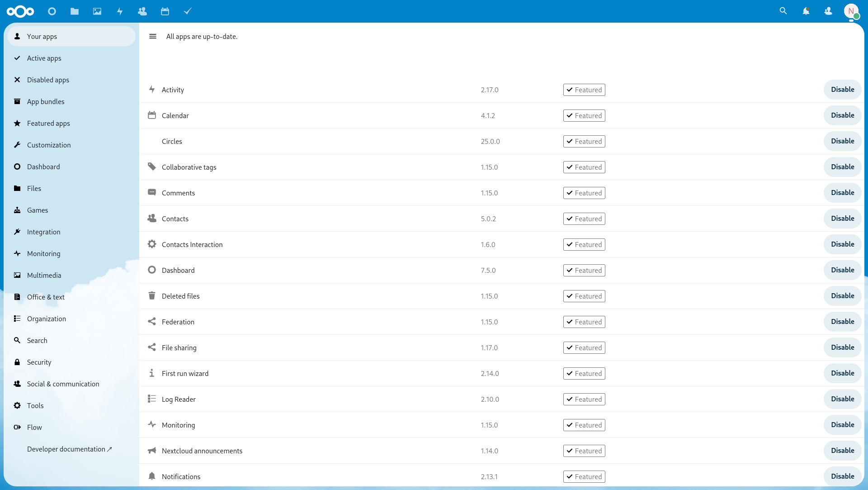868x490 pixels.
Task: Disable the Dashboard app
Action: pyautogui.click(x=842, y=270)
